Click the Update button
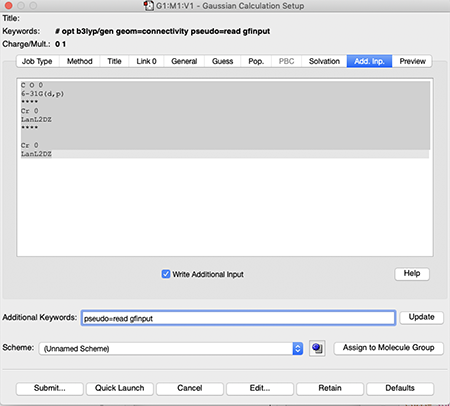Image resolution: width=450 pixels, height=406 pixels. coord(422,317)
